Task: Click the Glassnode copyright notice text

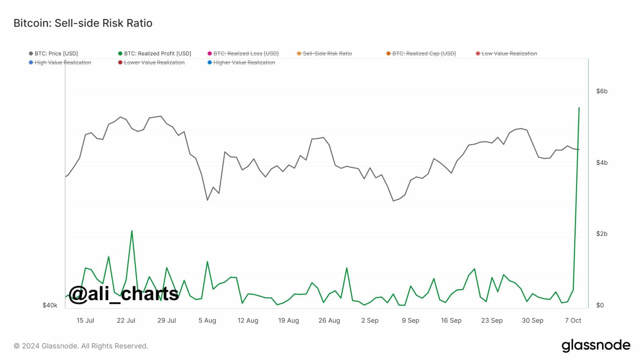Action: [x=81, y=346]
